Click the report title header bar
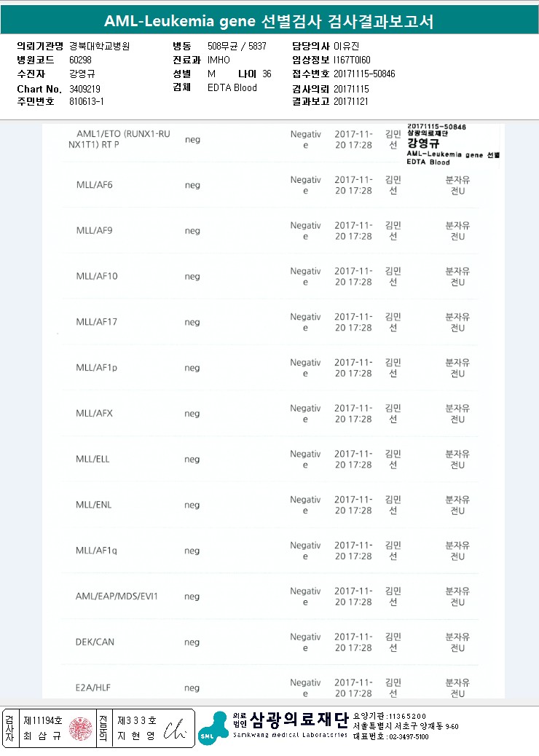Image resolution: width=539 pixels, height=756 pixels. 269,21
